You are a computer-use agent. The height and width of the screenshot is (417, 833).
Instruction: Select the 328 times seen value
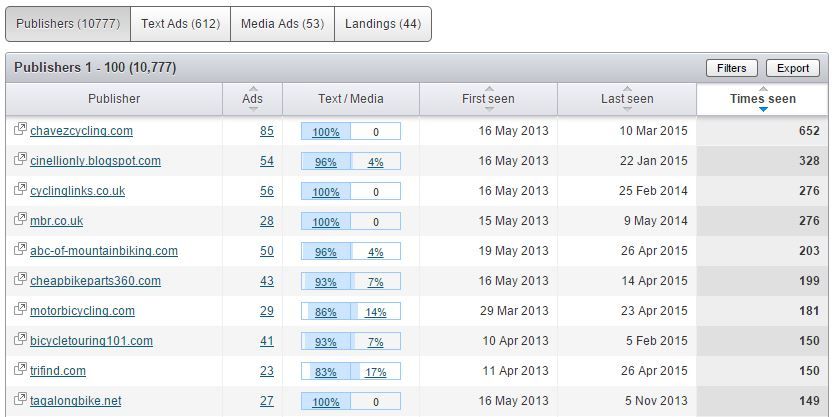pos(809,161)
